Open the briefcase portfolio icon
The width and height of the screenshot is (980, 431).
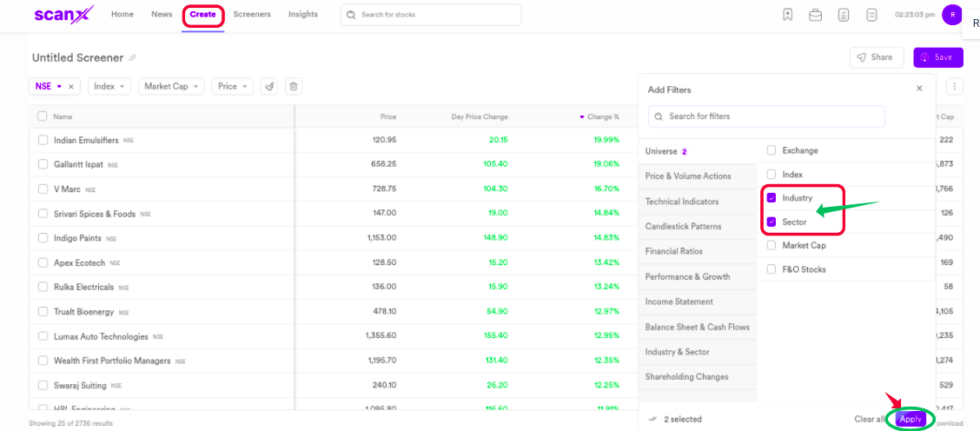[x=815, y=15]
